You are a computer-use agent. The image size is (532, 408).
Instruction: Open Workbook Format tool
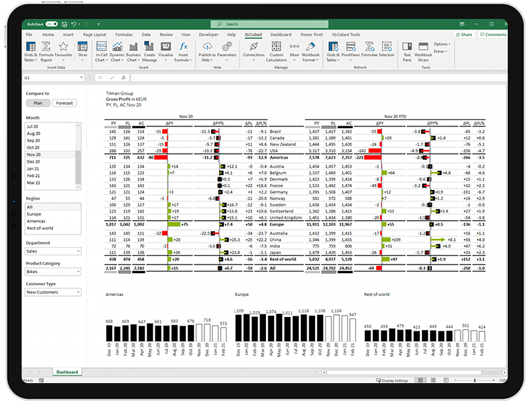(x=311, y=52)
